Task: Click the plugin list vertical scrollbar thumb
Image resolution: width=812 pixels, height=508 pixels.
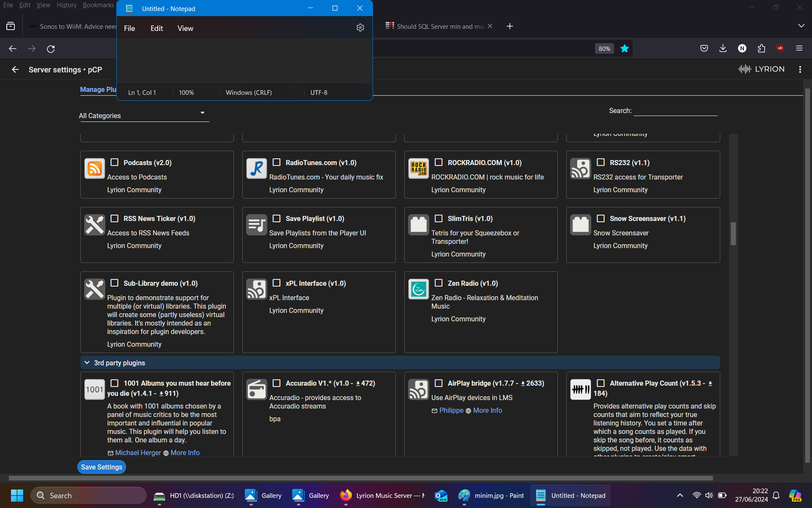Action: tap(733, 233)
